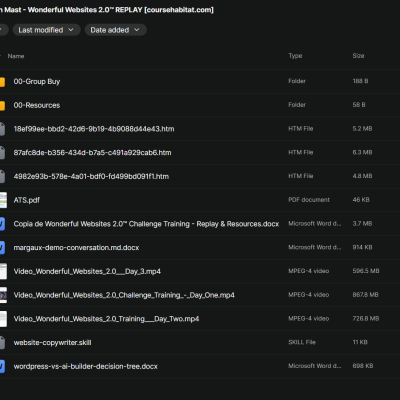
Task: Click the 598.5 MB size value
Action: tap(366, 271)
